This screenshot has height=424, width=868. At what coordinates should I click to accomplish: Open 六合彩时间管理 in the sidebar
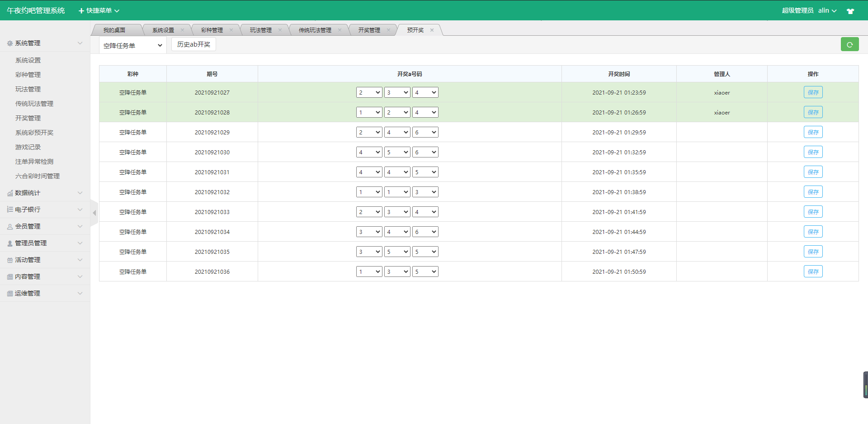tap(38, 176)
